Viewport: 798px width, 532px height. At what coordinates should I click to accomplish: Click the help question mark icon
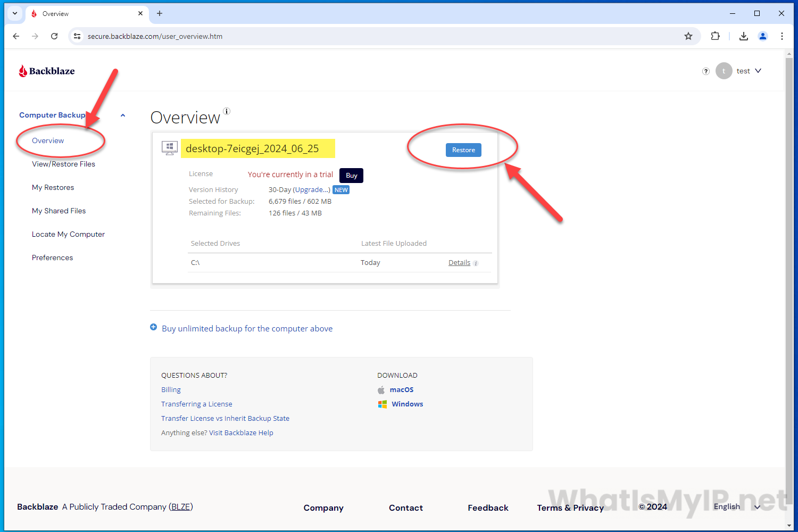706,71
